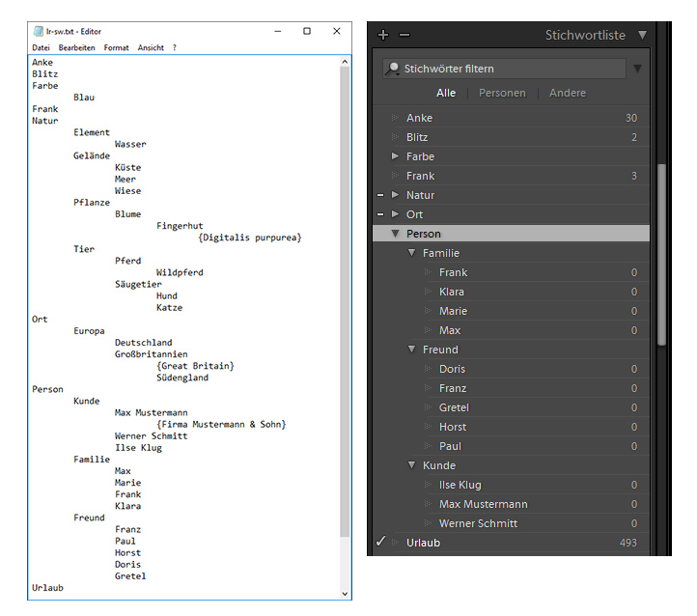Click the magnifier icon in keyword filter
Viewport: 697px width, 616px height.
[393, 69]
